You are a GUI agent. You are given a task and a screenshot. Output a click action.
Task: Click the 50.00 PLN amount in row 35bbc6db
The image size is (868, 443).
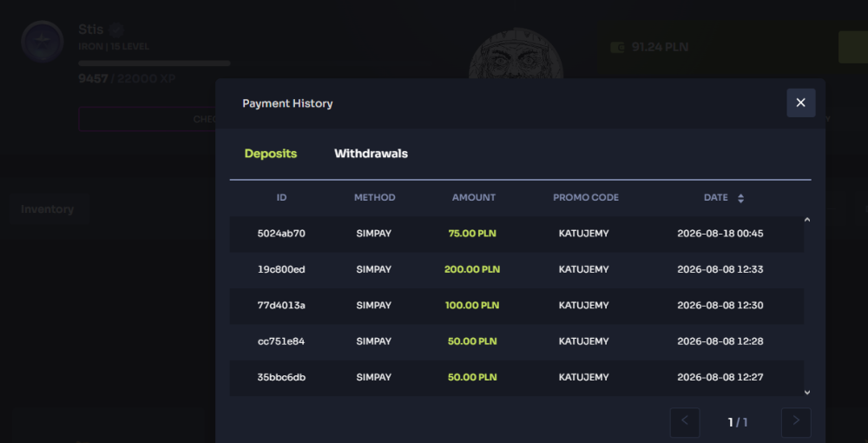click(x=472, y=378)
